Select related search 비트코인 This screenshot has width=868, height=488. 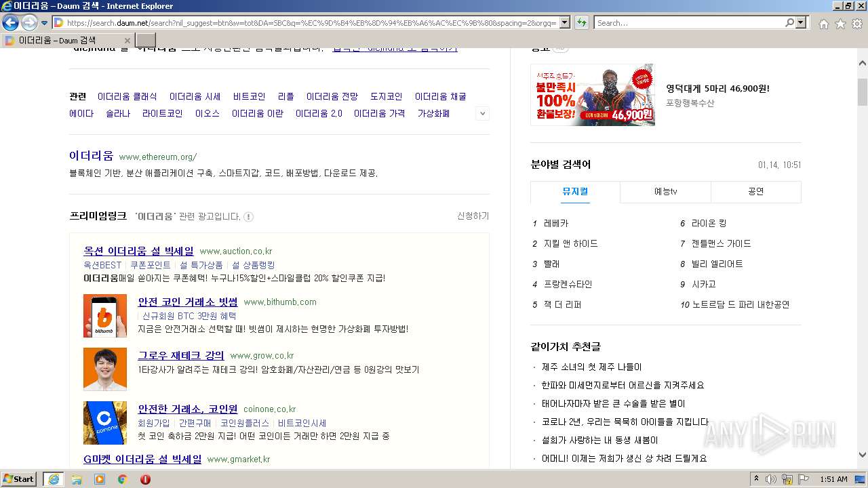(250, 97)
